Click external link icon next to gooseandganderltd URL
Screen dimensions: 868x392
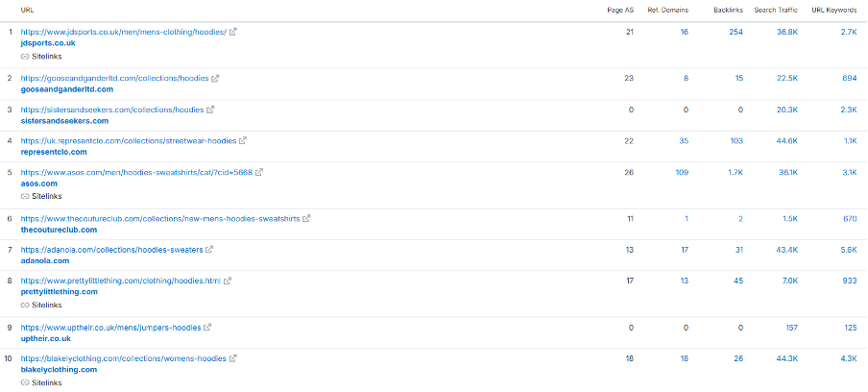(215, 79)
